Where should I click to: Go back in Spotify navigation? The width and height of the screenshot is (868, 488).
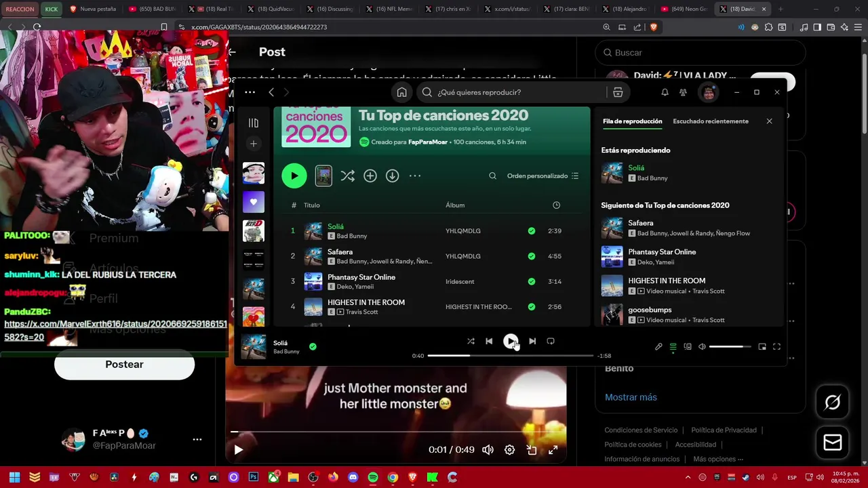pyautogui.click(x=271, y=92)
